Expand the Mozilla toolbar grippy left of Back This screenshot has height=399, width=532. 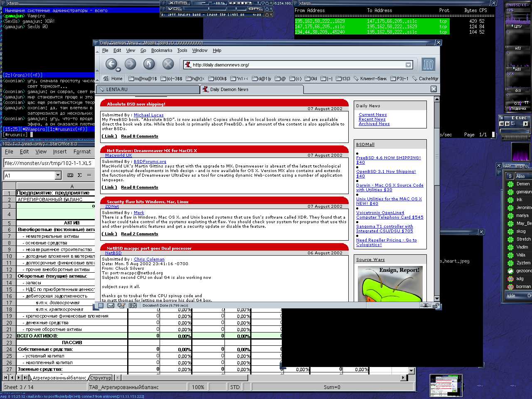click(x=97, y=64)
